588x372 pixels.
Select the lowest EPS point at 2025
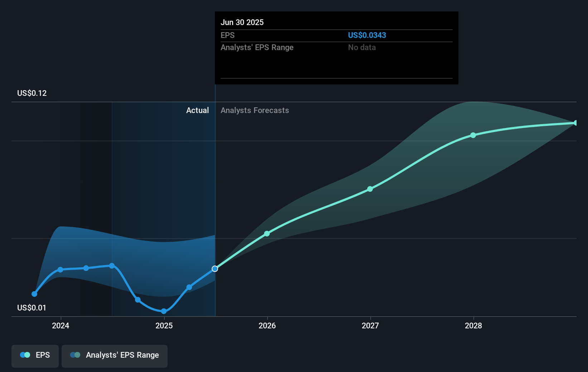click(164, 311)
